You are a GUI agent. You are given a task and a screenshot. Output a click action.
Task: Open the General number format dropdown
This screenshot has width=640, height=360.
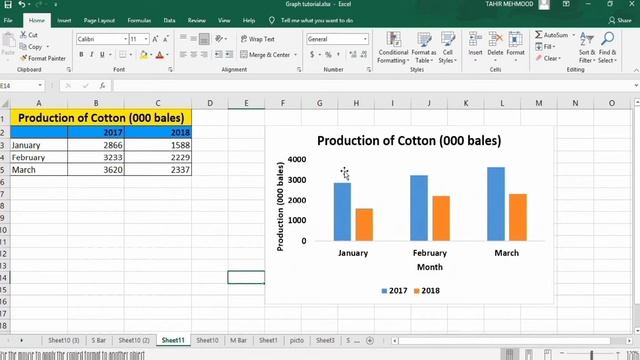pyautogui.click(x=365, y=39)
